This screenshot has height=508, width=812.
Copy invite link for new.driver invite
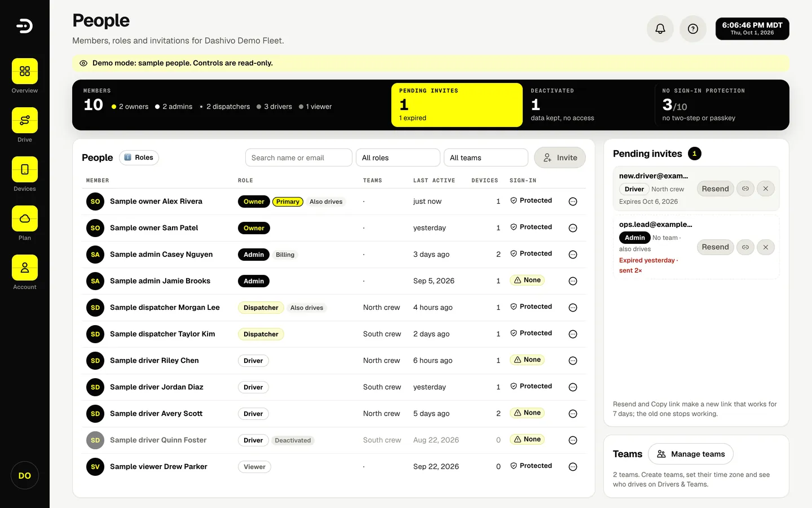[x=745, y=189]
